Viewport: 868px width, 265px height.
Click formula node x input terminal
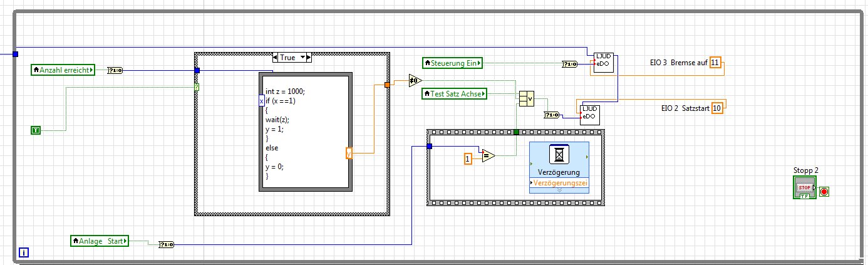click(x=262, y=100)
